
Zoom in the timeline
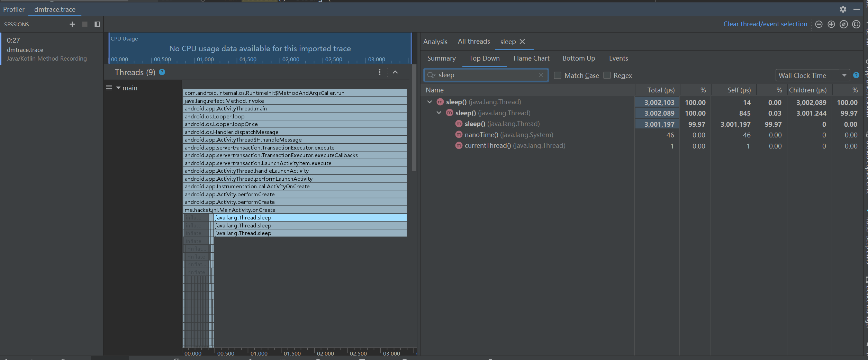[x=831, y=24]
